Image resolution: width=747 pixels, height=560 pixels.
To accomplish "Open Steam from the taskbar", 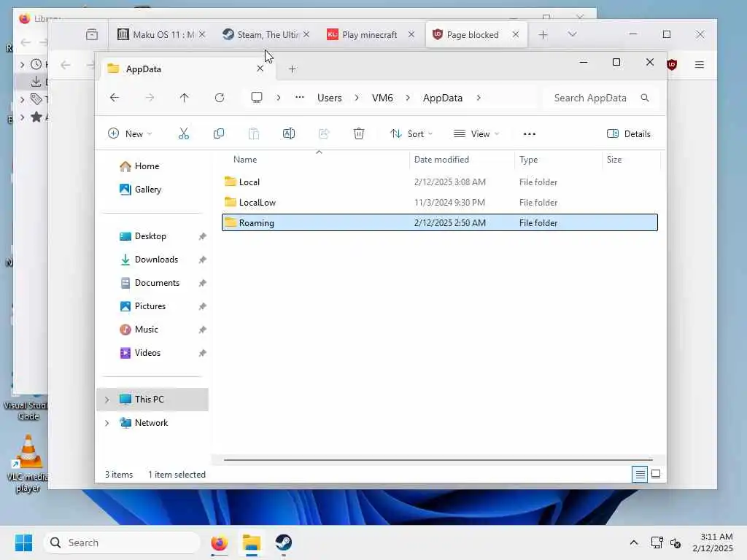I will click(x=284, y=542).
